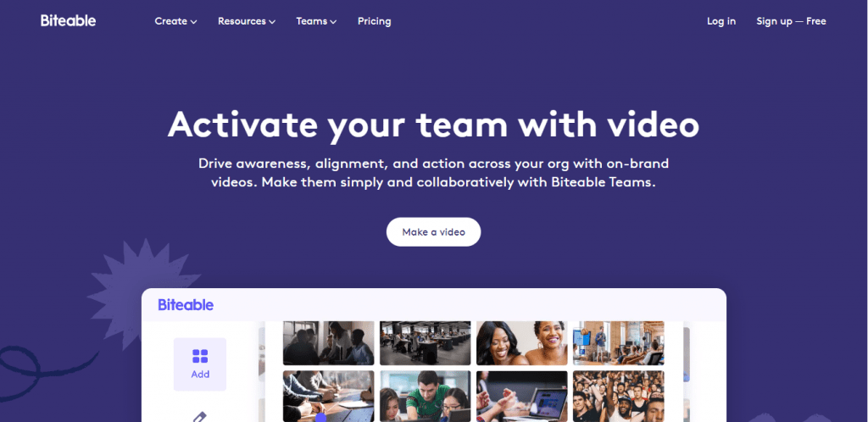This screenshot has width=868, height=422.
Task: Click the blue circular marker below thumbnails
Action: [x=320, y=418]
